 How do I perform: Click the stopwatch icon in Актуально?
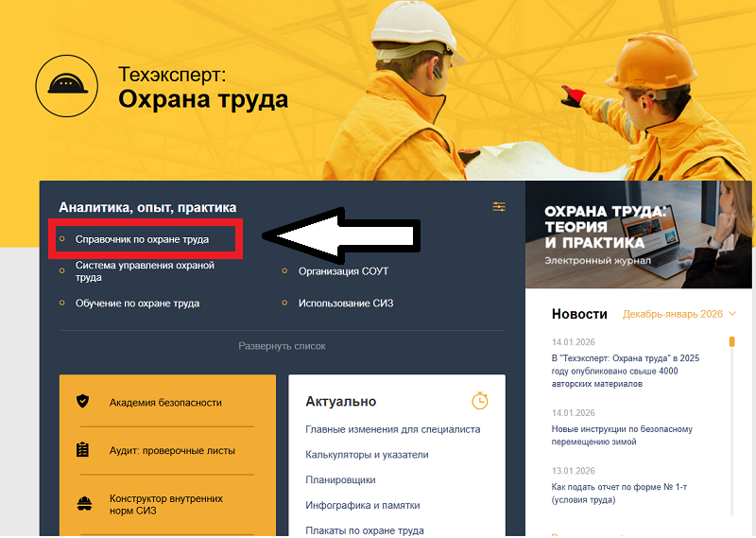click(x=479, y=401)
